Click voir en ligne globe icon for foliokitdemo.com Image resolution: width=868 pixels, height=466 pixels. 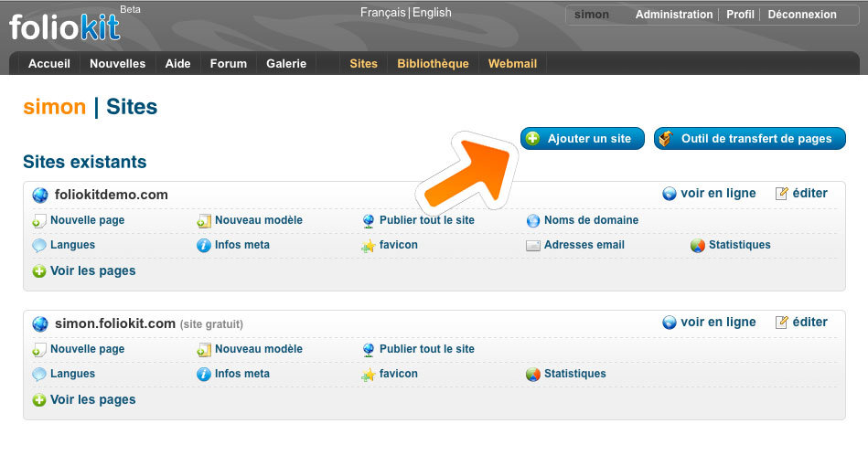670,194
